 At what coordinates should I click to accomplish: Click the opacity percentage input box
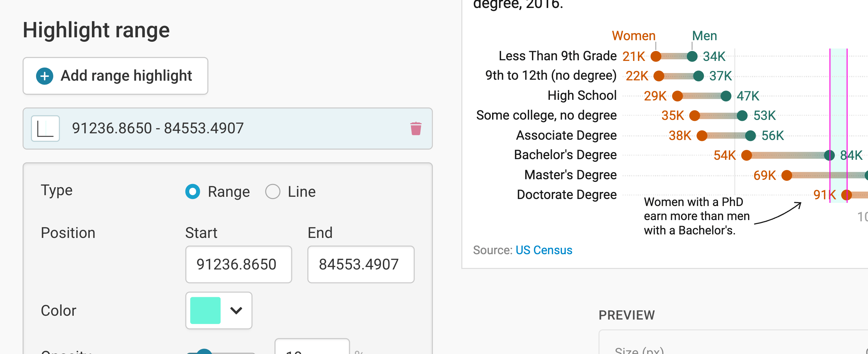(312, 349)
